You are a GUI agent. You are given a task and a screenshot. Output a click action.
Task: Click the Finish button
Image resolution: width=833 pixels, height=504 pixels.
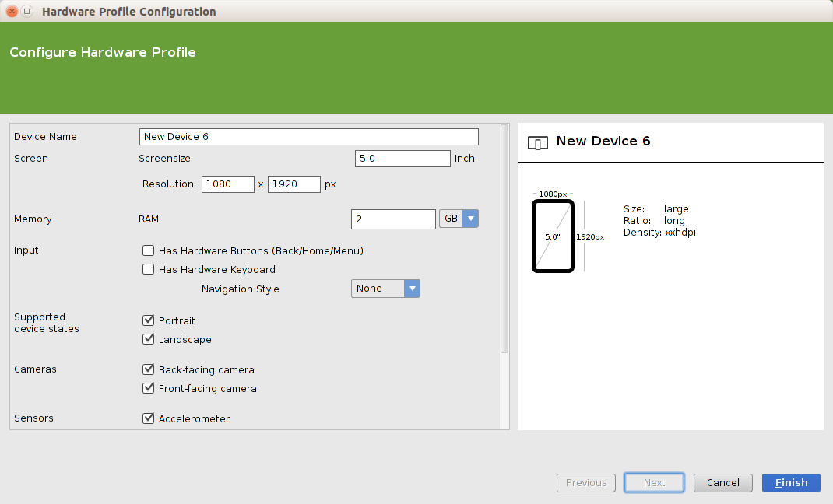(x=791, y=483)
